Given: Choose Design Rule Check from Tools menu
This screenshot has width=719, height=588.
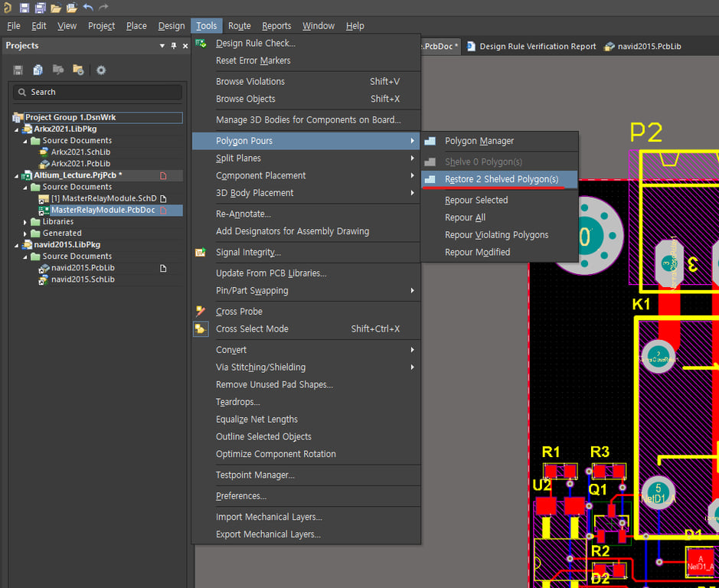Looking at the screenshot, I should click(x=255, y=43).
